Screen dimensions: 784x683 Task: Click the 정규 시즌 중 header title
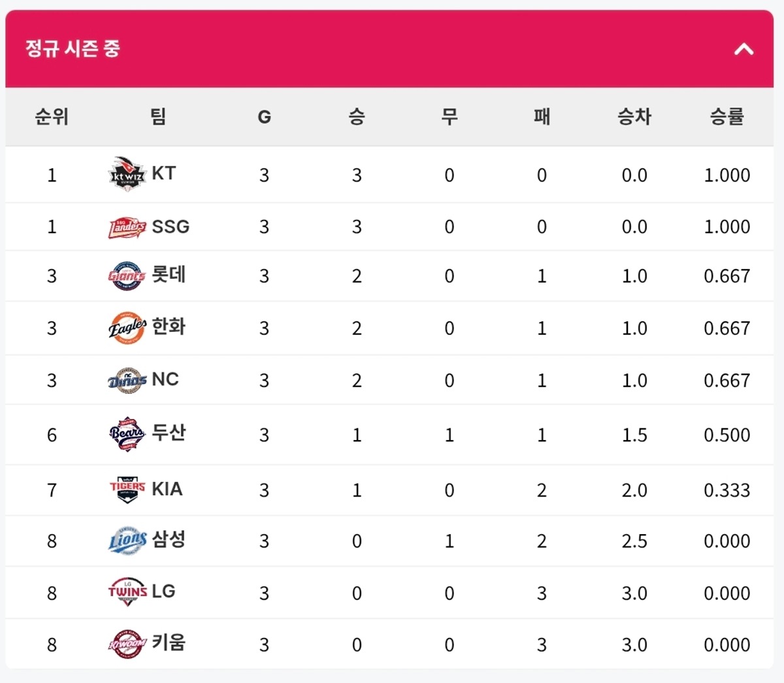[x=73, y=48]
